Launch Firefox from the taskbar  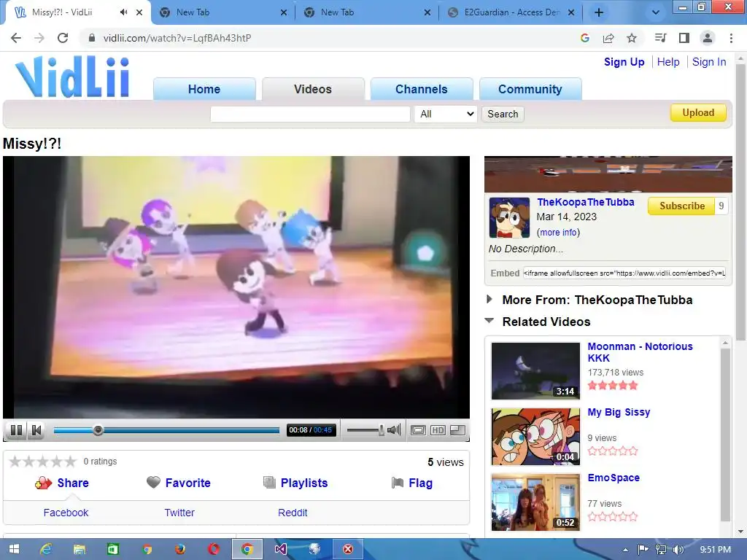[179, 549]
